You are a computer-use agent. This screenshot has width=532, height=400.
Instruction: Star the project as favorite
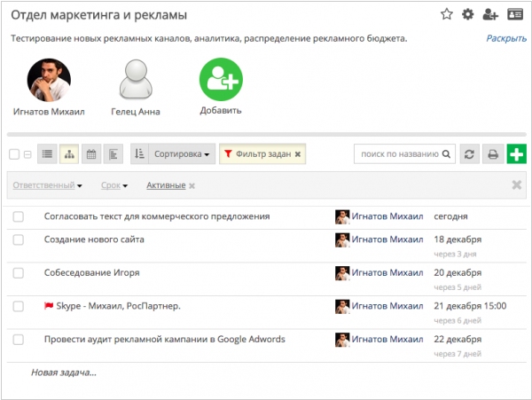point(447,14)
